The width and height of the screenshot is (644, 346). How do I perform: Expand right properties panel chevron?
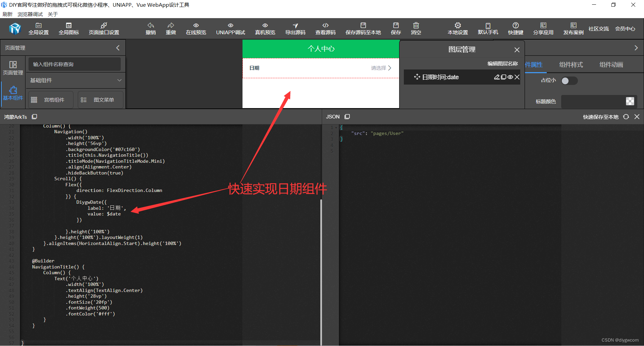pos(636,48)
